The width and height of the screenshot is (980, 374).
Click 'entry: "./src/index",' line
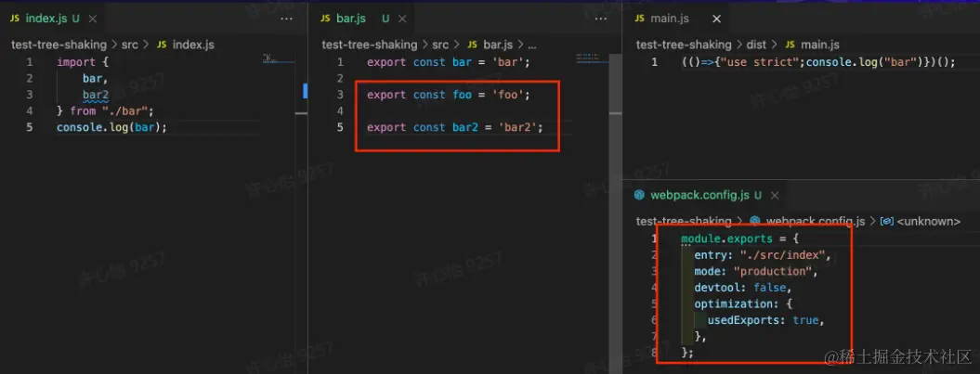pyautogui.click(x=764, y=254)
